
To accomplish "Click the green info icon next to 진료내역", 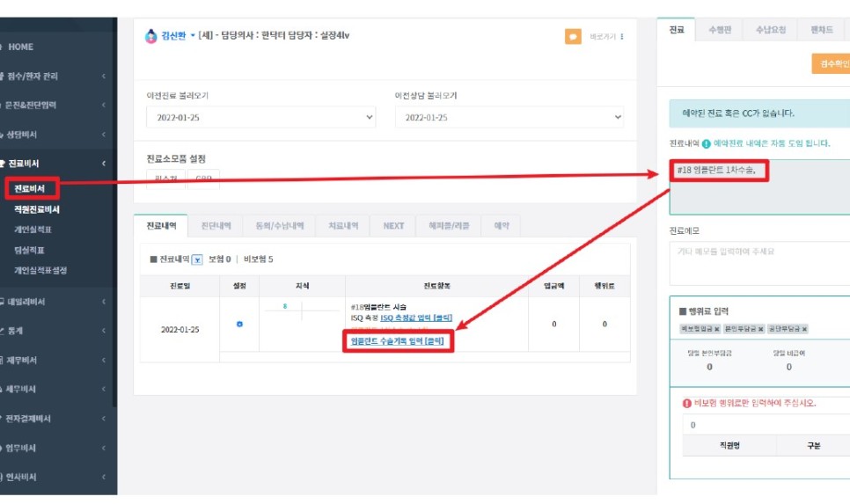I will [706, 143].
